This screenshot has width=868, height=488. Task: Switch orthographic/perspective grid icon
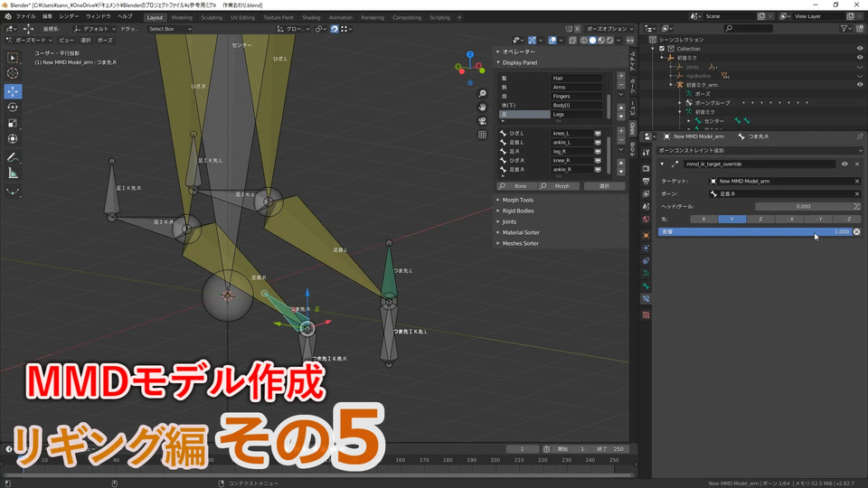tap(482, 135)
